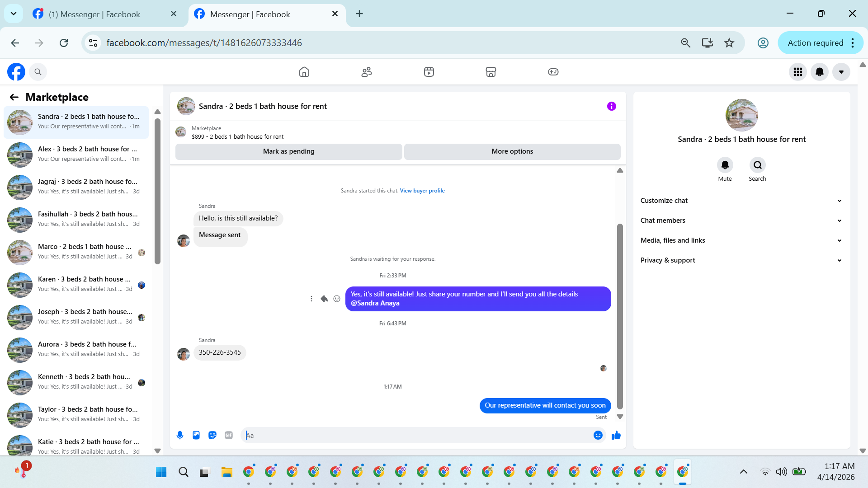Expand Media, files and links
This screenshot has width=868, height=488.
point(741,240)
